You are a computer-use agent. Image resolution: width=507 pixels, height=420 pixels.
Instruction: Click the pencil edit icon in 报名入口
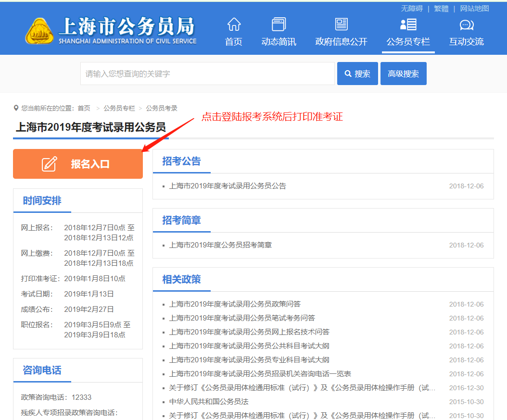49,164
